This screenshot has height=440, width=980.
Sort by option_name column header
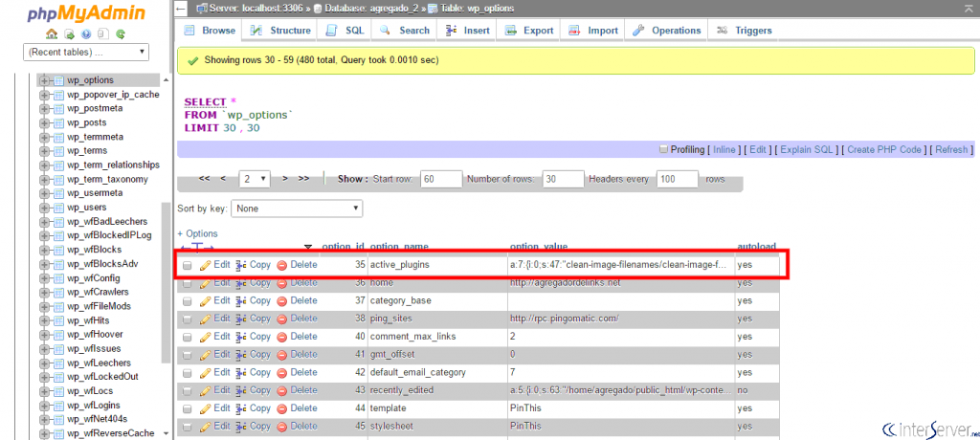click(x=399, y=247)
